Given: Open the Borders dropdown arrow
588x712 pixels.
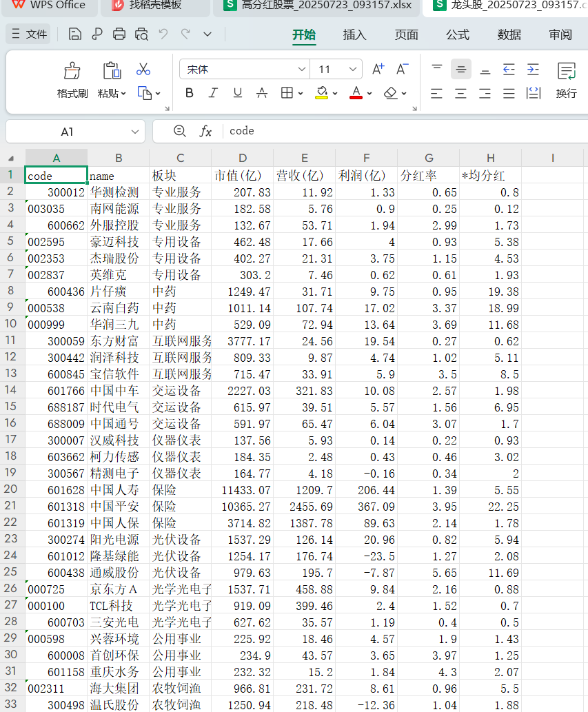Looking at the screenshot, I should 301,94.
